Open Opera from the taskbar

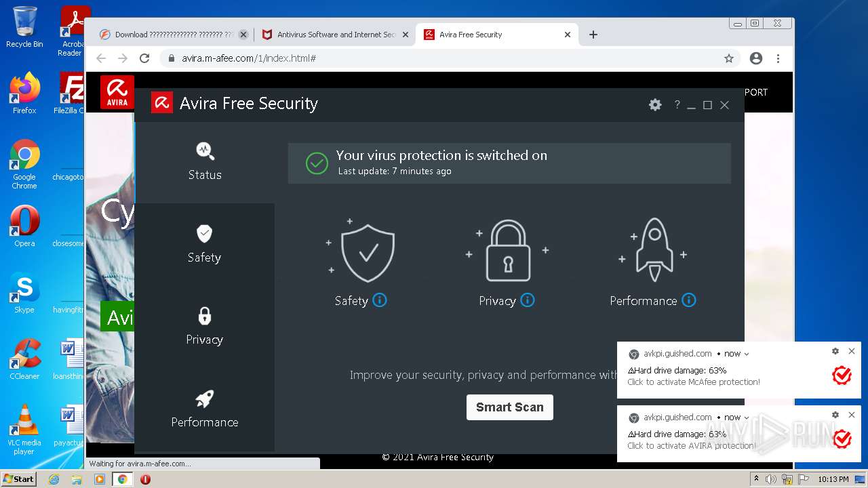click(145, 479)
